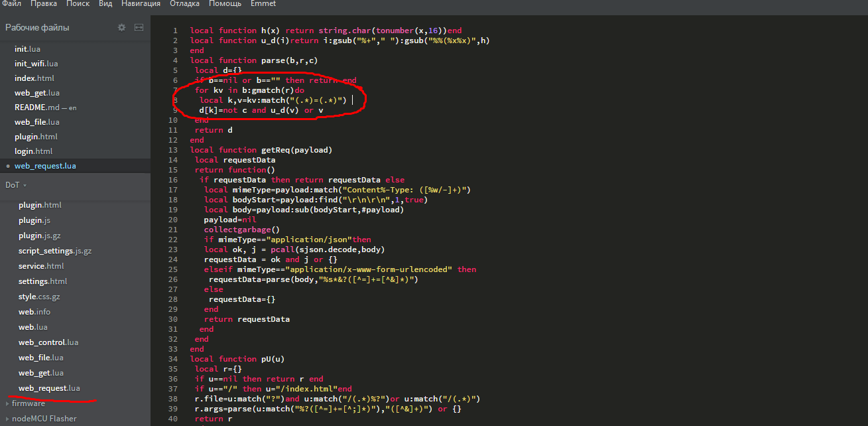Click the Рабочие файлы header label
Viewport: 868px width, 426px height.
pos(37,27)
